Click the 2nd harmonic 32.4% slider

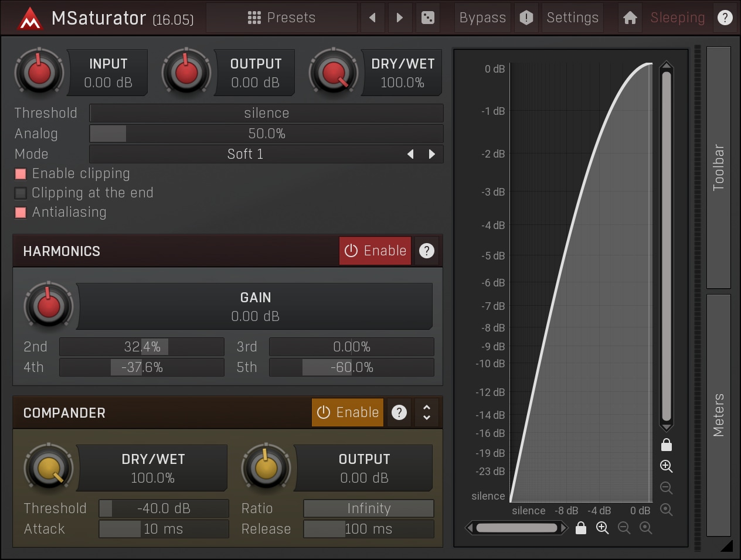click(x=142, y=347)
